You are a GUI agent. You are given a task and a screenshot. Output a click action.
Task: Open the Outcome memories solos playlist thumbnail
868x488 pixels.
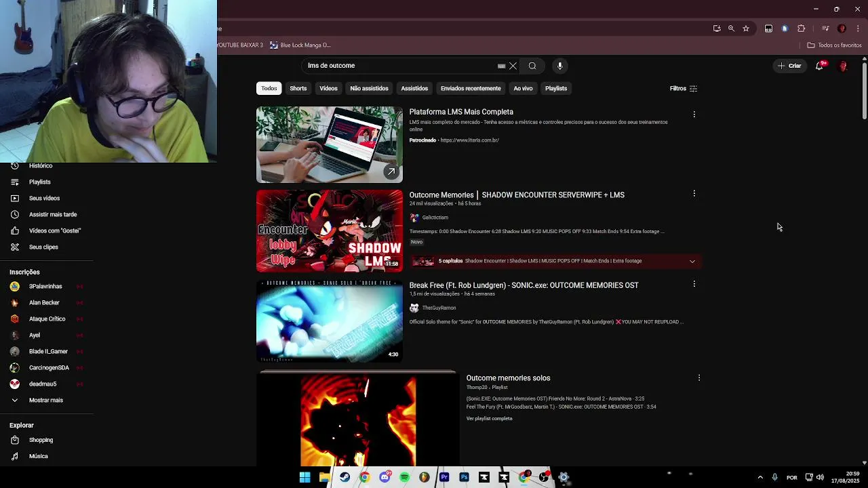(x=357, y=419)
